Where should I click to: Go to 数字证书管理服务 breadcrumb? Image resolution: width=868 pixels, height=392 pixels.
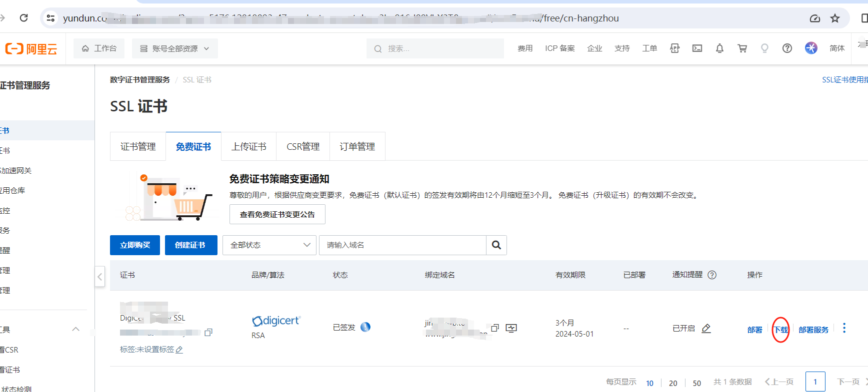coord(140,80)
